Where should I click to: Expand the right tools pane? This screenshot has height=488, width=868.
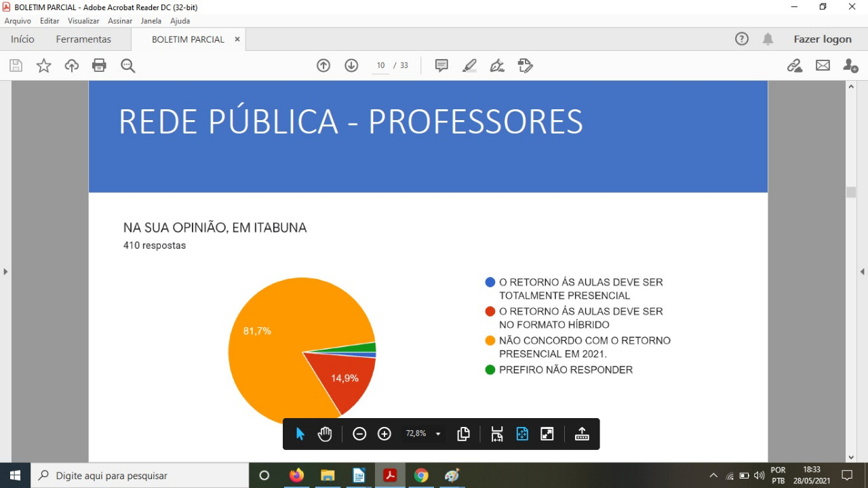tap(863, 271)
